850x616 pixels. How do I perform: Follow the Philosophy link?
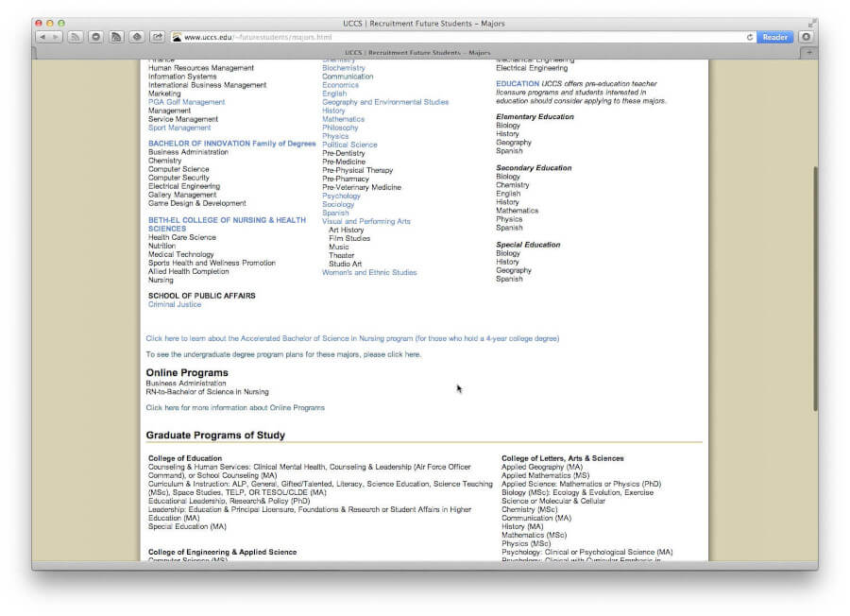[x=340, y=128]
